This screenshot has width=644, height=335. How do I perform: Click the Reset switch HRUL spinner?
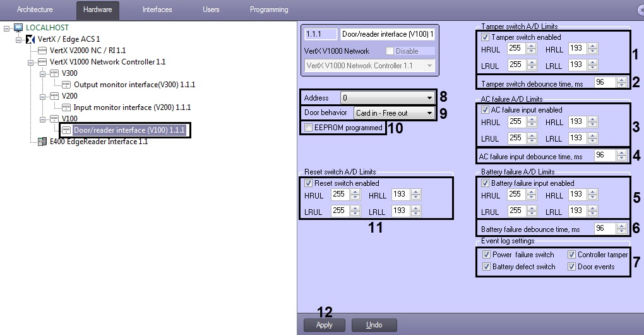[355, 195]
